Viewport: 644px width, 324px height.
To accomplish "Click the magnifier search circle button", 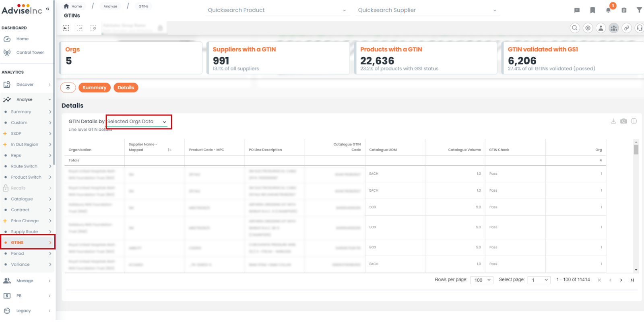I will [x=575, y=28].
